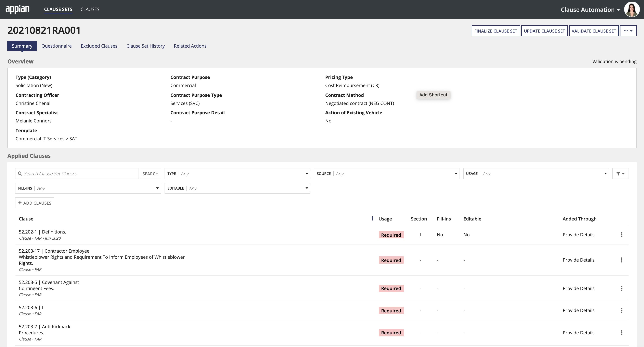Screen dimensions: 644x347
Task: Sort by the Fill-ins column header
Action: pyautogui.click(x=444, y=219)
